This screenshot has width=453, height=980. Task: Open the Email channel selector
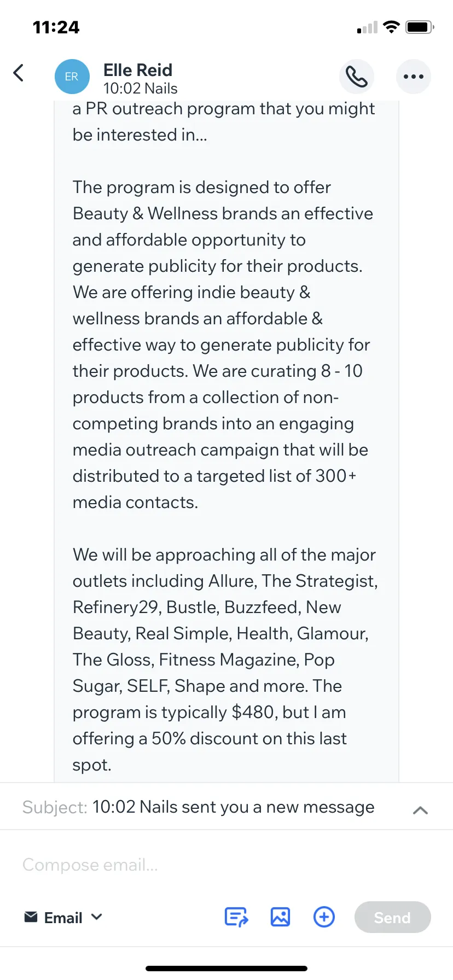click(63, 917)
